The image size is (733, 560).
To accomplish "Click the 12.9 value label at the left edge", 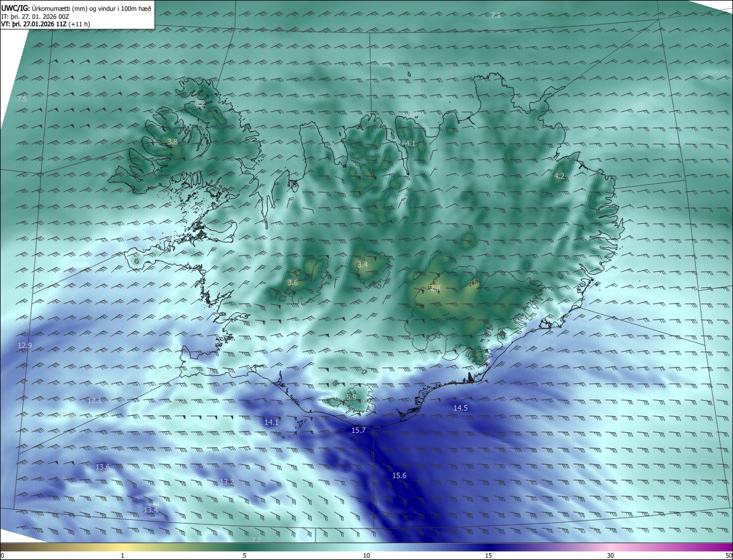I will click(25, 345).
